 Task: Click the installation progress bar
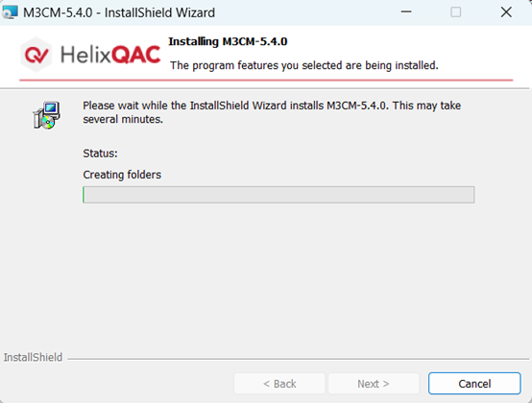pos(278,195)
